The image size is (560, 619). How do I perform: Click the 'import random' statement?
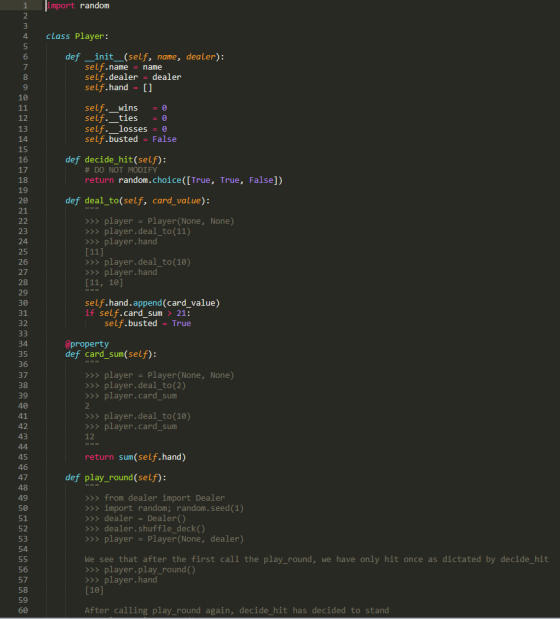point(78,6)
